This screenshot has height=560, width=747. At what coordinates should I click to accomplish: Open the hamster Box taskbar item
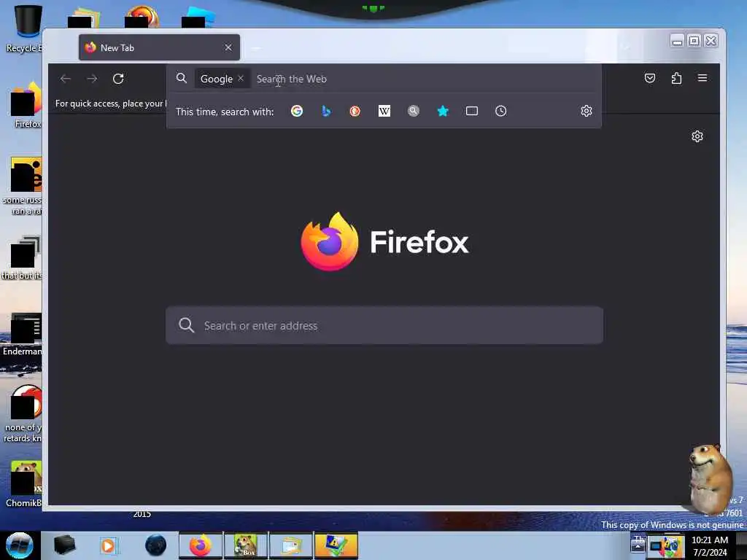click(246, 545)
